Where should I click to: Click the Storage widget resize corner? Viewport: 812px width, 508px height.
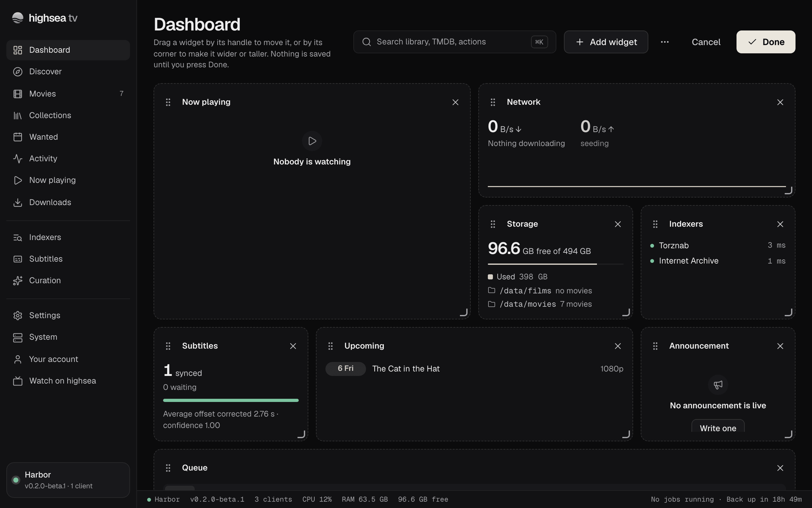(626, 312)
